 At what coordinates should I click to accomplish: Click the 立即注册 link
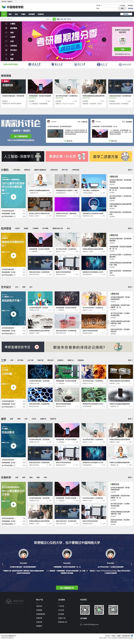click(x=130, y=8)
